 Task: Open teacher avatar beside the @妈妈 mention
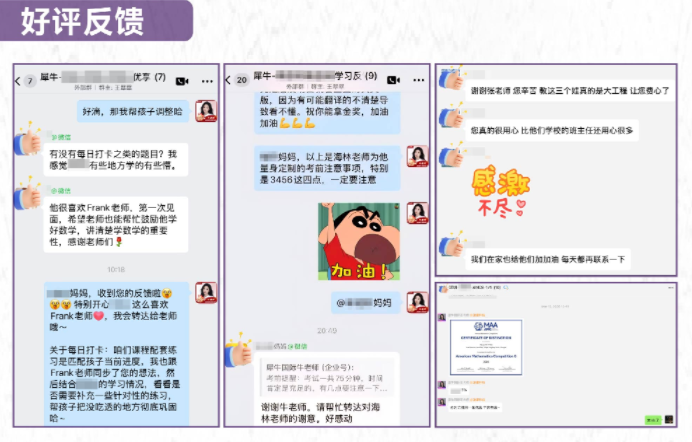[417, 302]
